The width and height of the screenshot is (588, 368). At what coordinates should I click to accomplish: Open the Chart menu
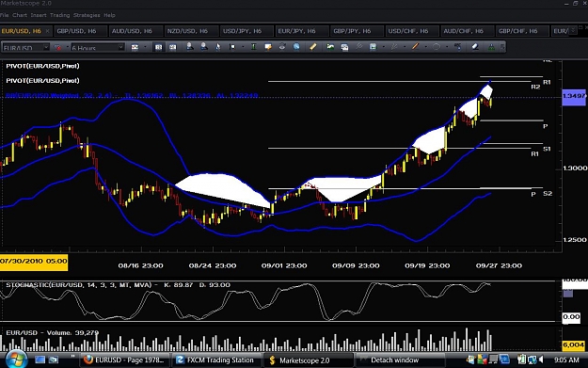point(20,15)
